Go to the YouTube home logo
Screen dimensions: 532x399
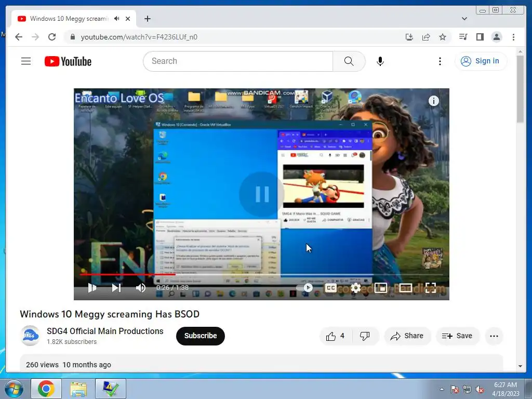pos(68,61)
